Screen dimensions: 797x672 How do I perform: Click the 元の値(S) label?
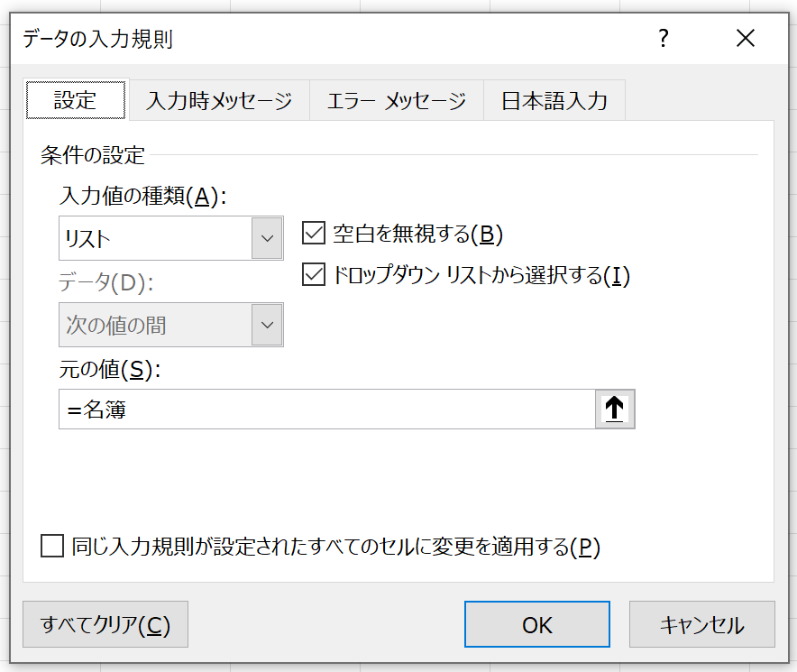coord(110,369)
